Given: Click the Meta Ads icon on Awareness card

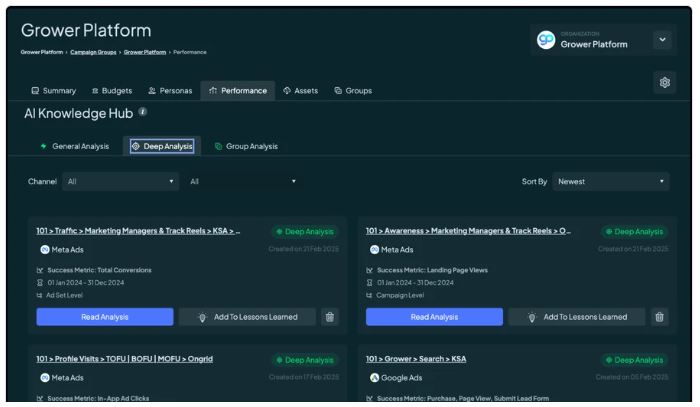Looking at the screenshot, I should tap(375, 249).
